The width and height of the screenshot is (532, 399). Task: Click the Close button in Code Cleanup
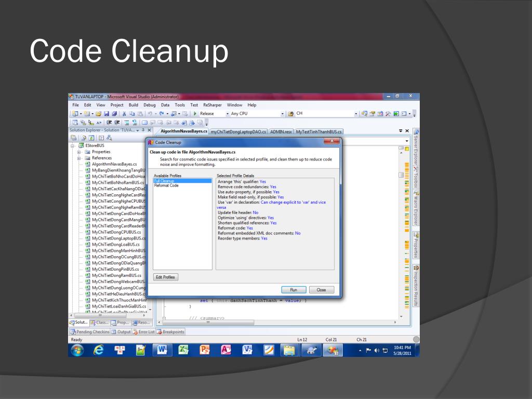coord(321,290)
